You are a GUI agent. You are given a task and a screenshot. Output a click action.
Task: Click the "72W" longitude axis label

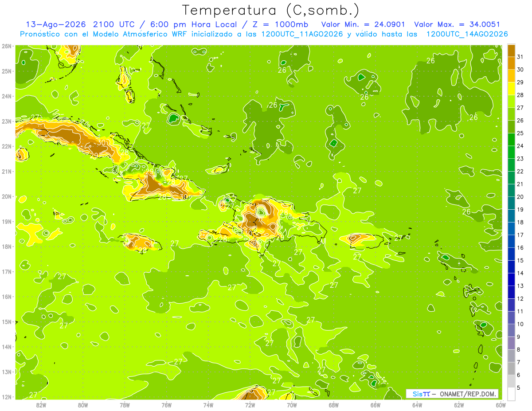click(250, 405)
